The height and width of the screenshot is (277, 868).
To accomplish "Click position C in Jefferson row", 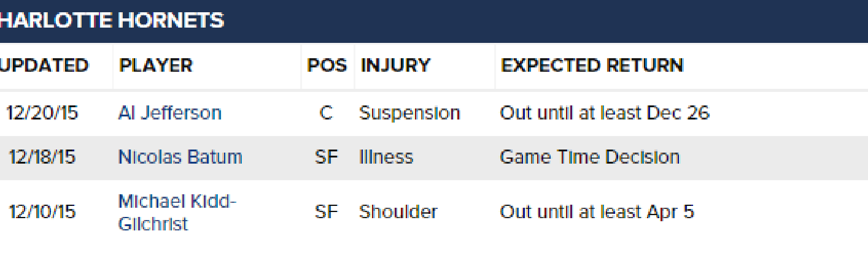I will pyautogui.click(x=327, y=113).
